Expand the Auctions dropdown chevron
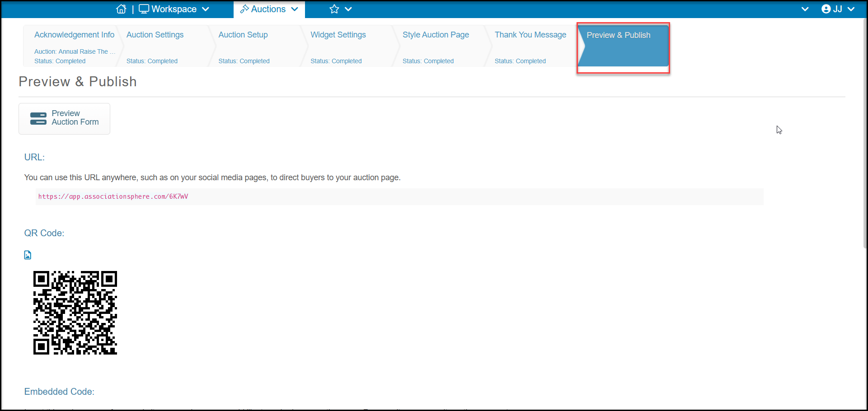The height and width of the screenshot is (411, 868). pos(295,9)
